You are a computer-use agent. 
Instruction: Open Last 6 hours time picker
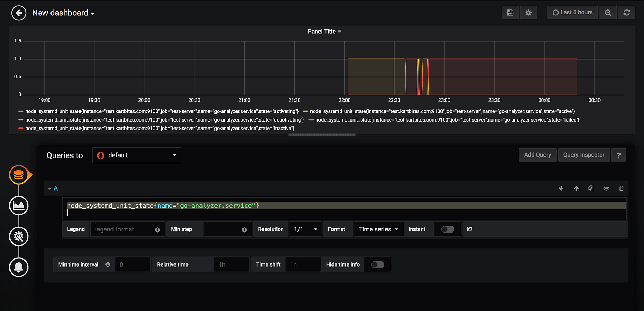tap(573, 13)
